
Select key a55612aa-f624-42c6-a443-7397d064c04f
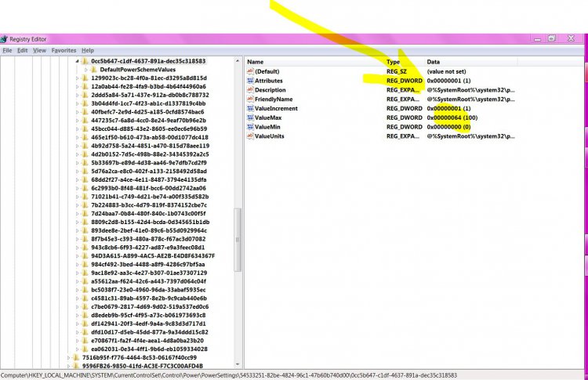[x=148, y=281]
